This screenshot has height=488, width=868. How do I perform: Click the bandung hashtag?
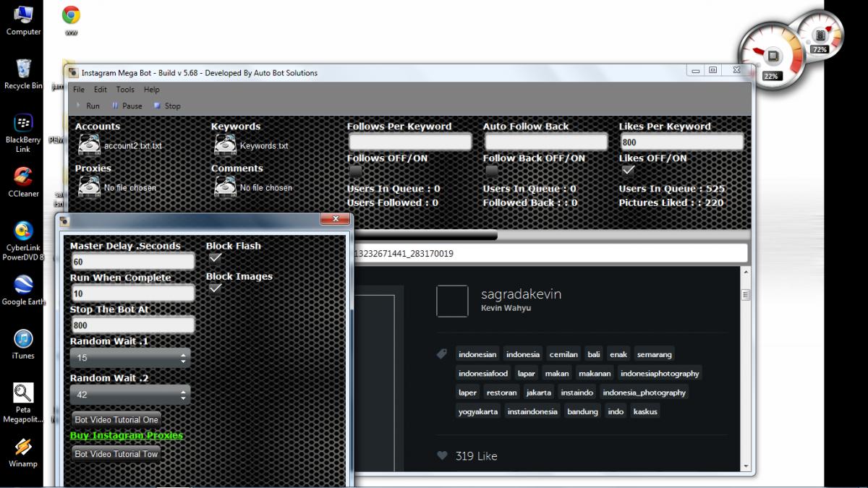point(582,411)
